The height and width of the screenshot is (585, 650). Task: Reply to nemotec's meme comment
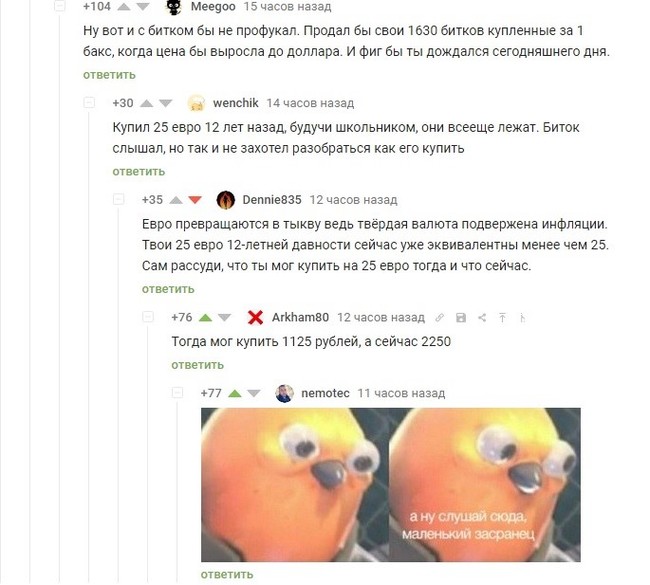tap(227, 574)
